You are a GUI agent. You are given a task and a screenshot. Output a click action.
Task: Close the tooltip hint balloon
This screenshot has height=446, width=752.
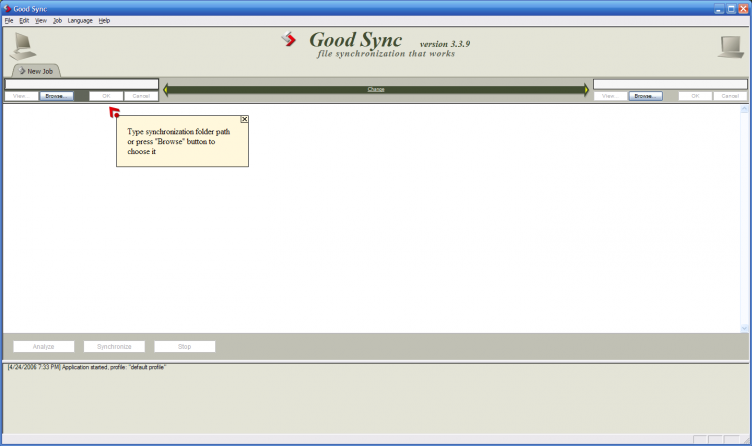click(x=244, y=119)
